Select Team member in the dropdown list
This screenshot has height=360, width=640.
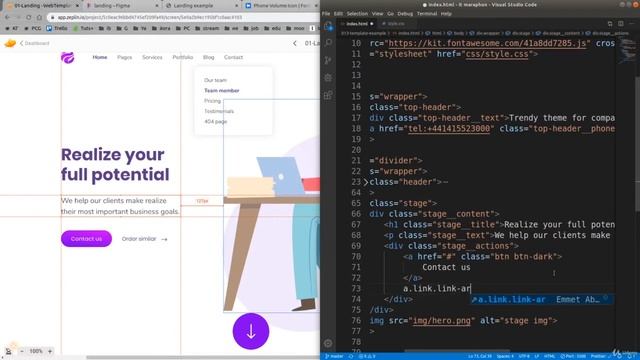(x=222, y=91)
